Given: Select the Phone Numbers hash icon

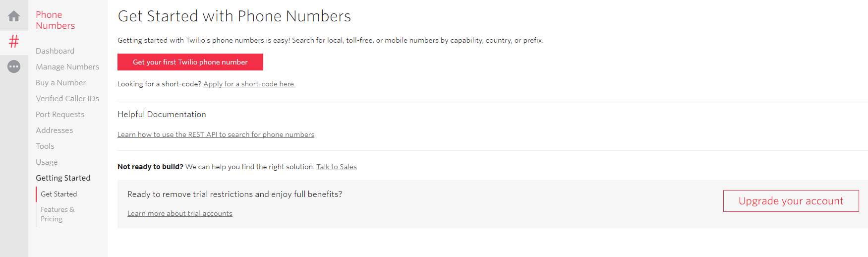Looking at the screenshot, I should click(x=14, y=41).
